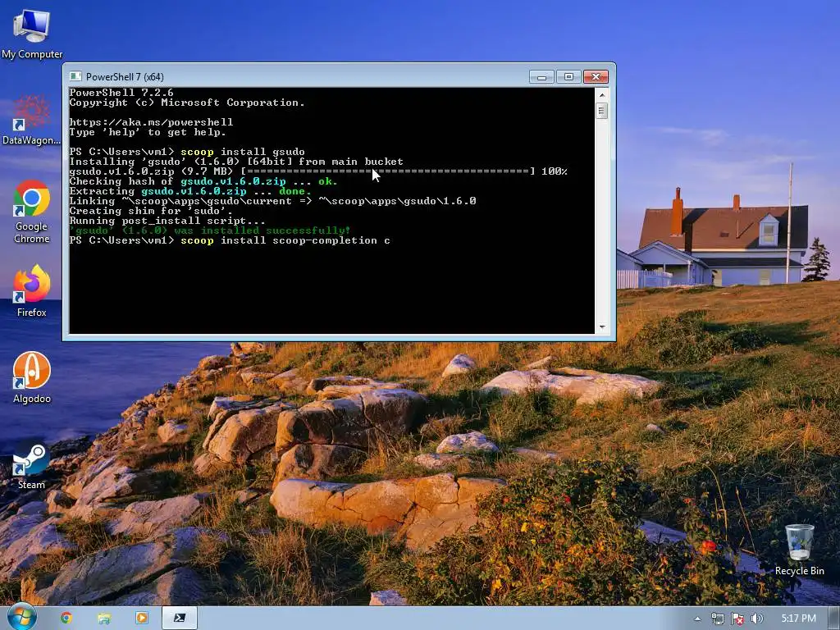This screenshot has width=840, height=630.
Task: Click 'Creating shim for sudo' line
Action: click(151, 211)
